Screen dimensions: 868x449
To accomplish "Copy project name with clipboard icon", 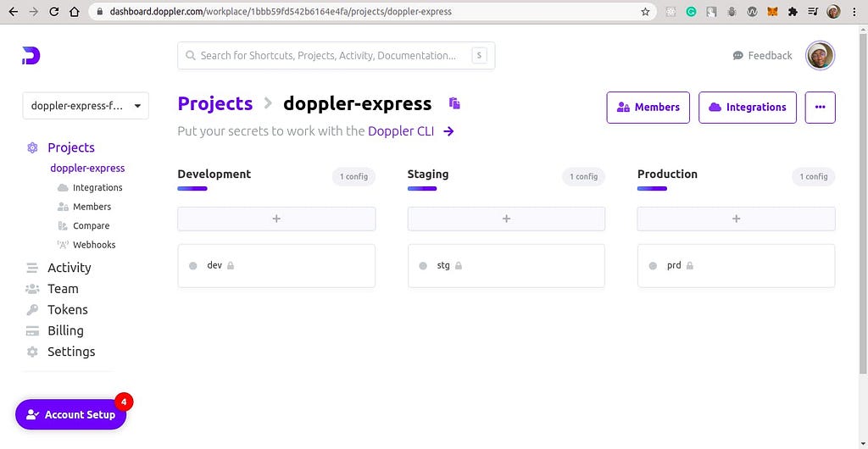I will (x=454, y=103).
